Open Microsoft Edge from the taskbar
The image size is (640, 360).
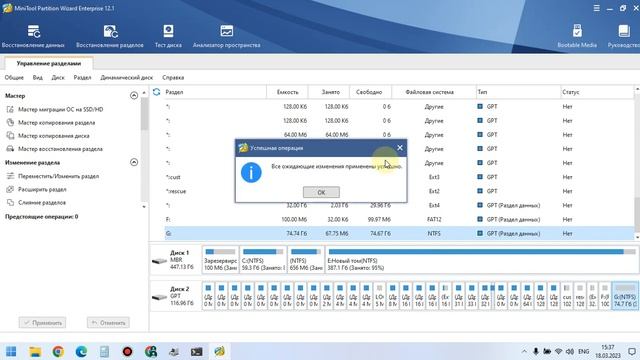[x=81, y=351]
